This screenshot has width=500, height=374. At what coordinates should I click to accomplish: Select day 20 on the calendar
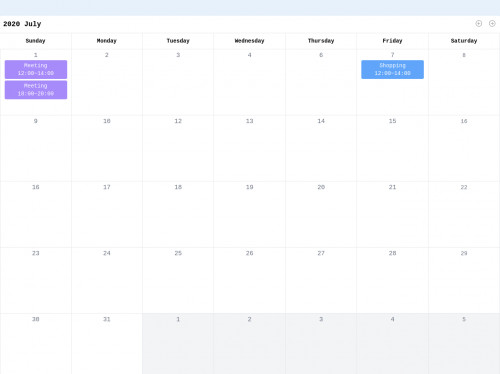coord(321,214)
